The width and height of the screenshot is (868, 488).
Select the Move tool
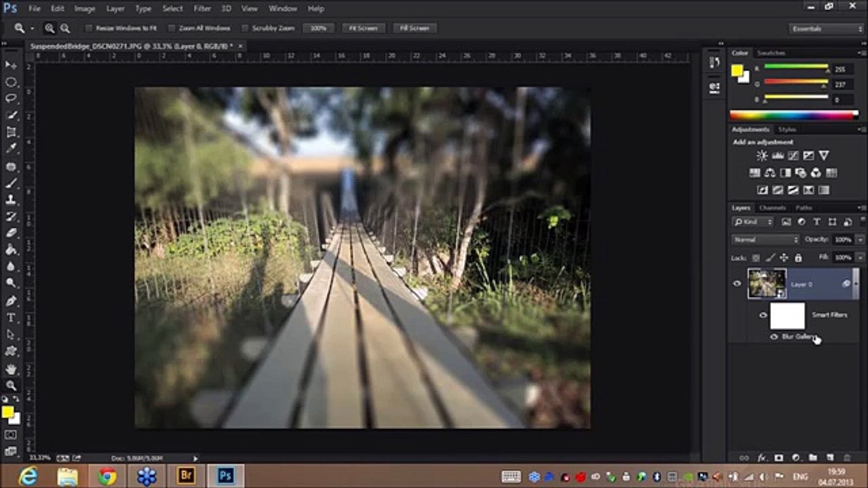click(11, 65)
